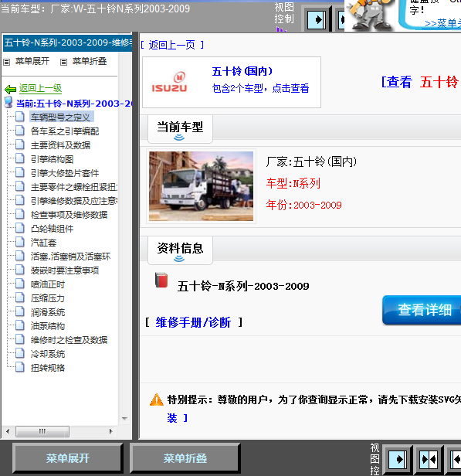Open 车辆型号之定义 tree entry
This screenshot has width=461, height=476.
tap(61, 117)
